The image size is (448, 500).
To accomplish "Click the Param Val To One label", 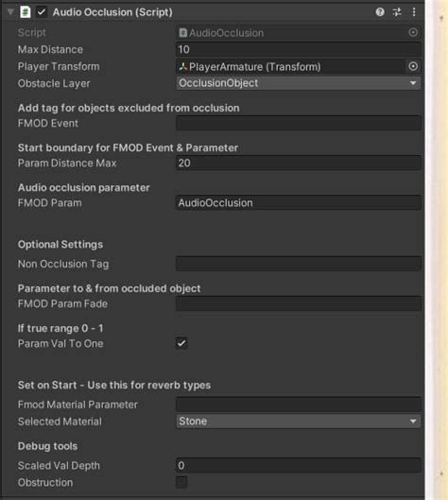I will coord(60,343).
